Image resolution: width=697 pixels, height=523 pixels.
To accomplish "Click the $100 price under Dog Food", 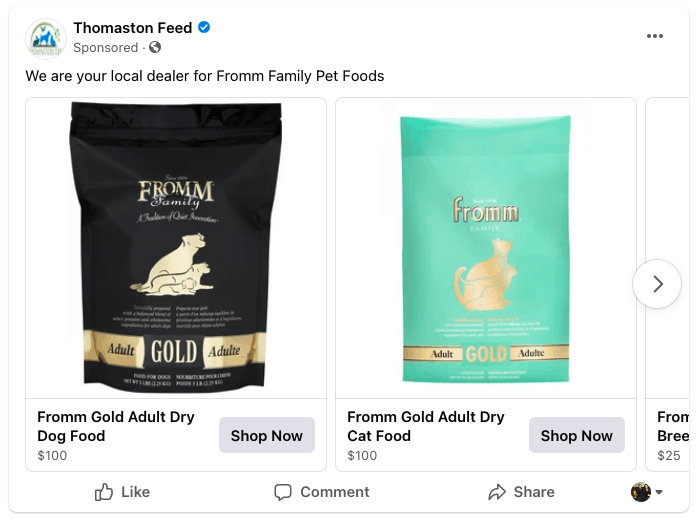I will 52,456.
